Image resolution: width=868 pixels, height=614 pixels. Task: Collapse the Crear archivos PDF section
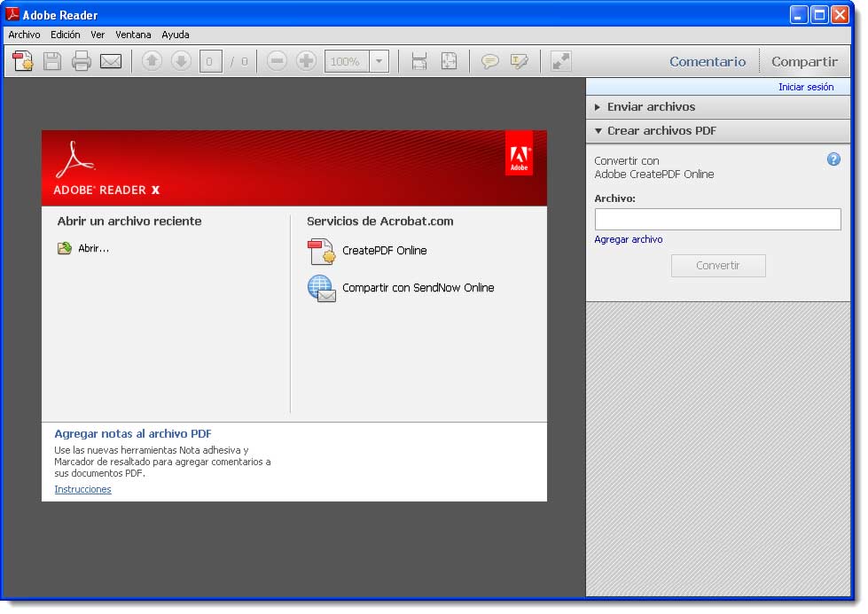pos(717,131)
